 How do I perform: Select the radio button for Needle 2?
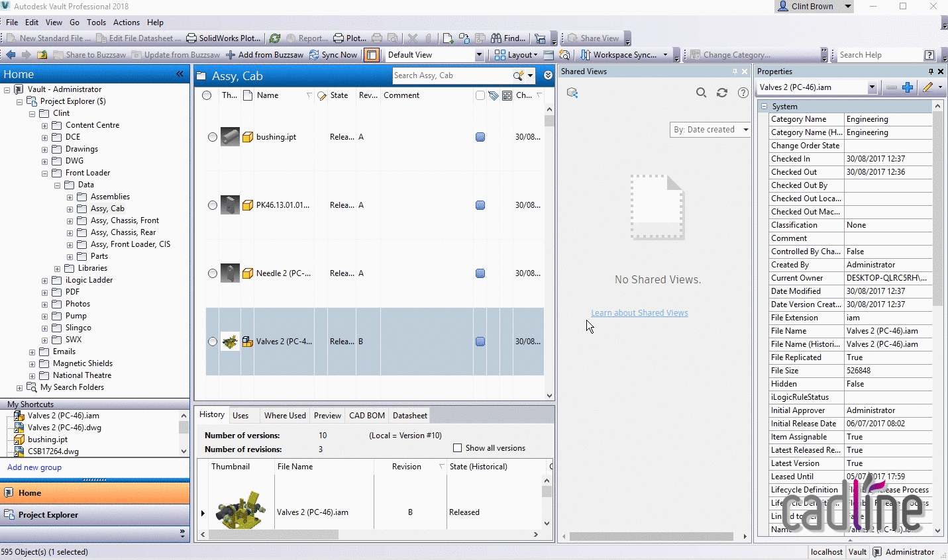coord(212,273)
